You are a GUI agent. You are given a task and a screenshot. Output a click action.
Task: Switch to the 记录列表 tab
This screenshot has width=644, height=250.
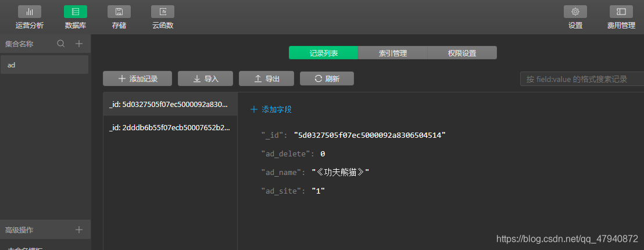[x=324, y=53]
